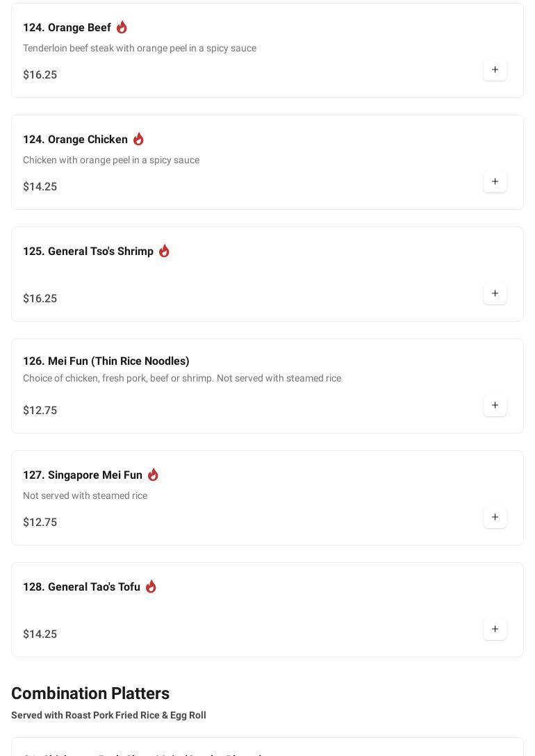Select the 125. General Tso's Shrimp title
The width and height of the screenshot is (535, 756).
point(88,252)
